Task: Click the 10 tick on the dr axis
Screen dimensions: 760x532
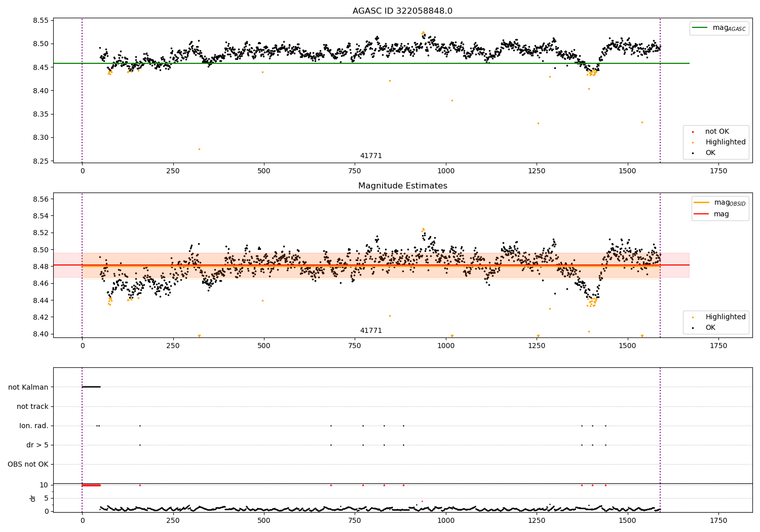Action: (44, 485)
